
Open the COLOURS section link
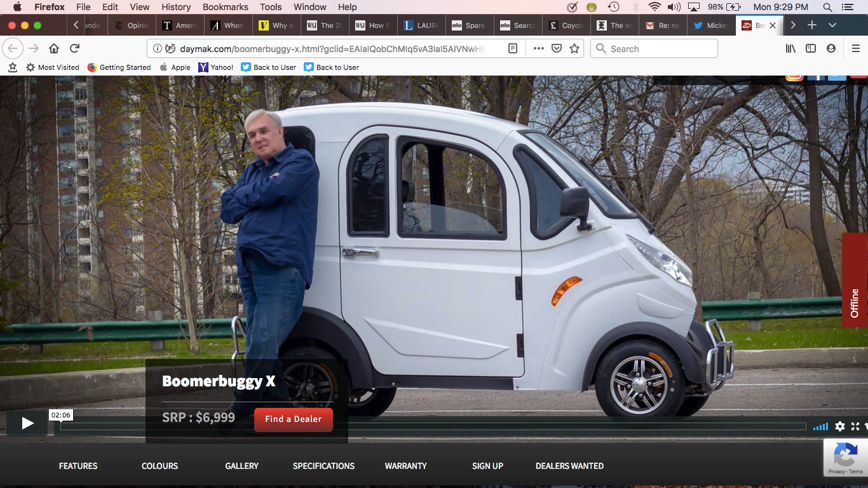[159, 466]
